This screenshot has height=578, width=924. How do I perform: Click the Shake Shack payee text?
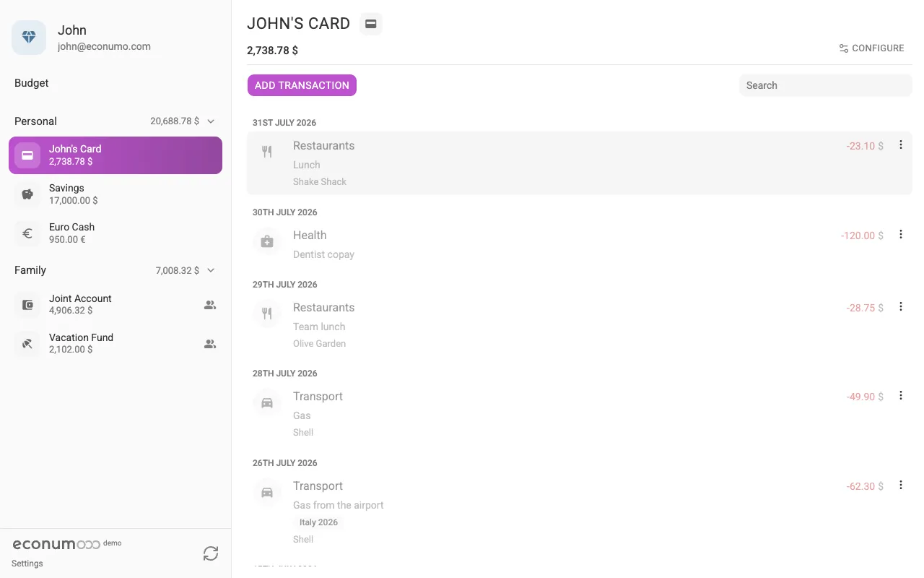320,182
